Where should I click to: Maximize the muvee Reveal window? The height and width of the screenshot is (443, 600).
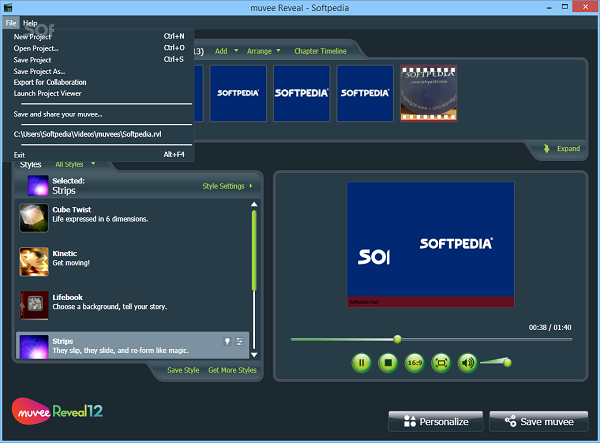pos(565,7)
